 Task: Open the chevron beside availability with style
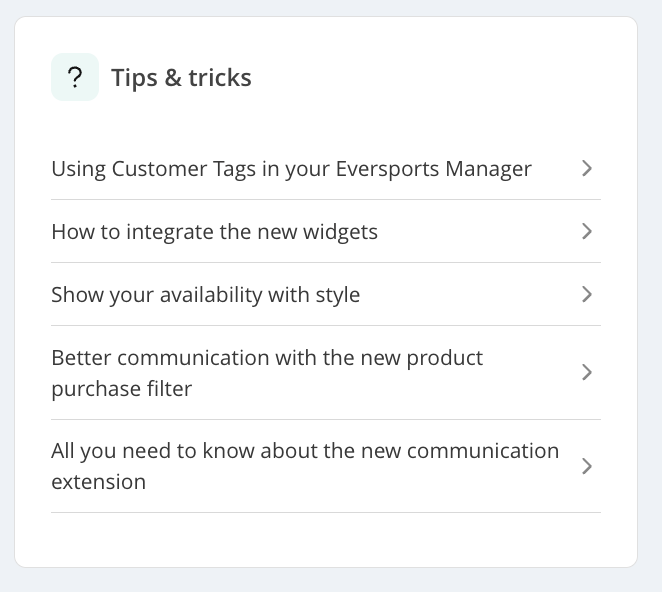(586, 294)
